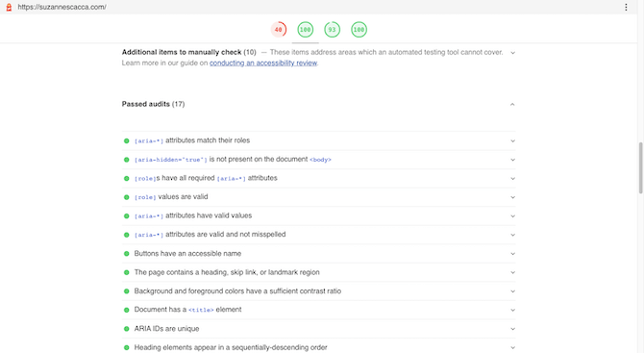
Task: Click the suzannescacca.com URL text
Action: click(x=62, y=7)
